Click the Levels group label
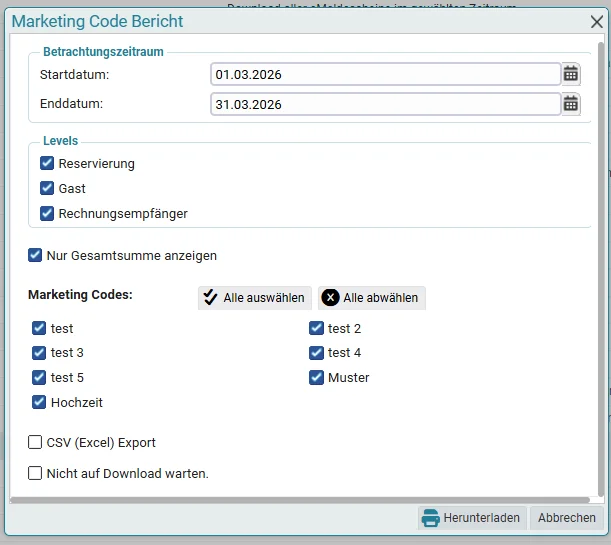The image size is (611, 545). (x=60, y=141)
